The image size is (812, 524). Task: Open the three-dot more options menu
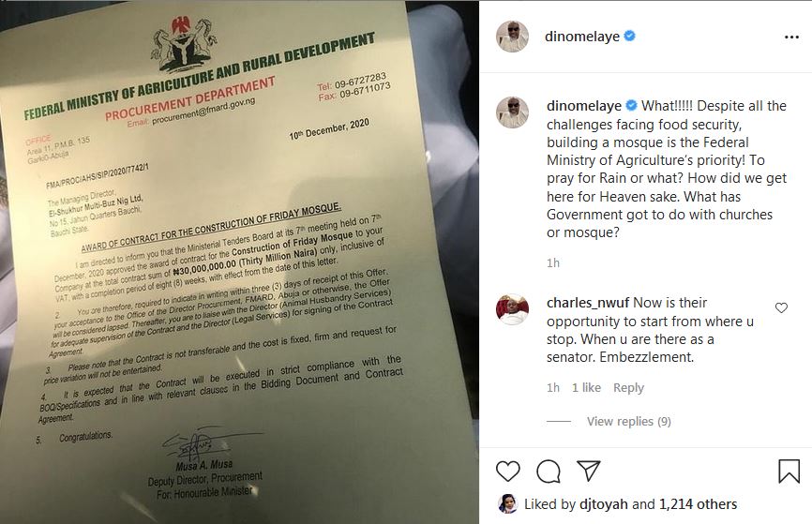(x=791, y=37)
